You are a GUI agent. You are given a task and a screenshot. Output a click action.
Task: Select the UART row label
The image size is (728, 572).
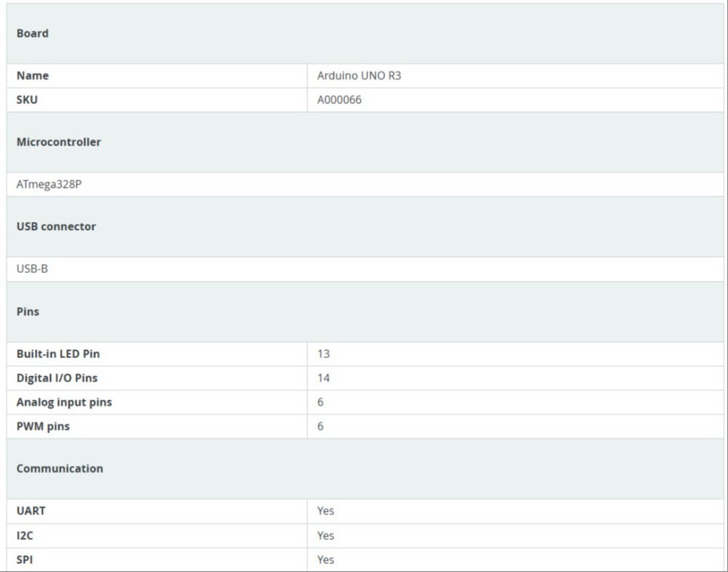coord(31,511)
